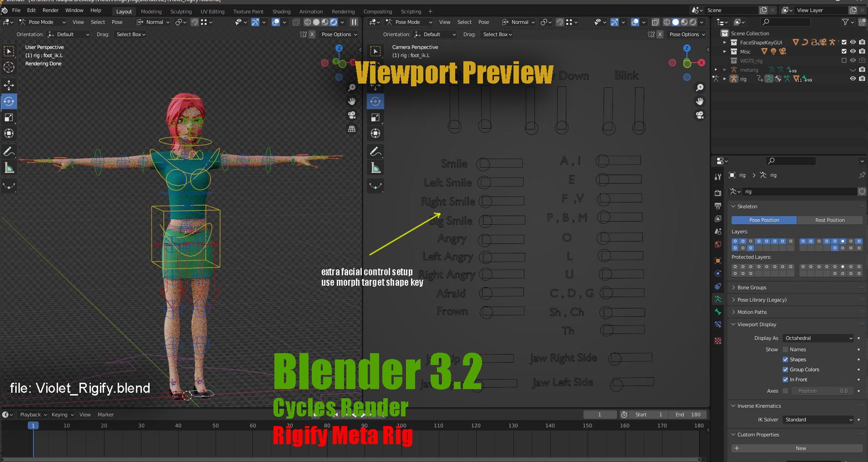This screenshot has width=868, height=462.
Task: Enable the Names display checkbox
Action: point(785,349)
